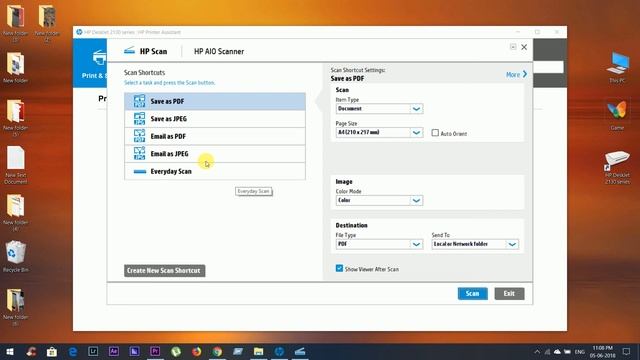This screenshot has width=640, height=360.
Task: Click the More settings link
Action: coord(516,74)
